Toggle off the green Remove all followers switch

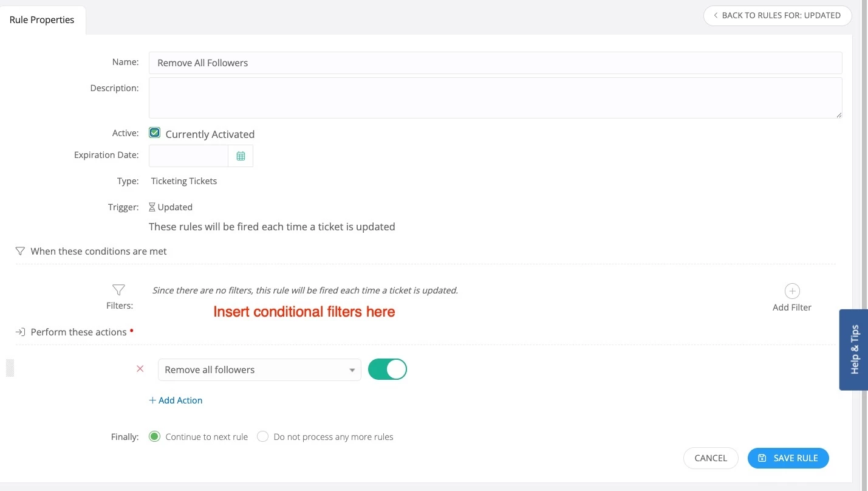(388, 369)
